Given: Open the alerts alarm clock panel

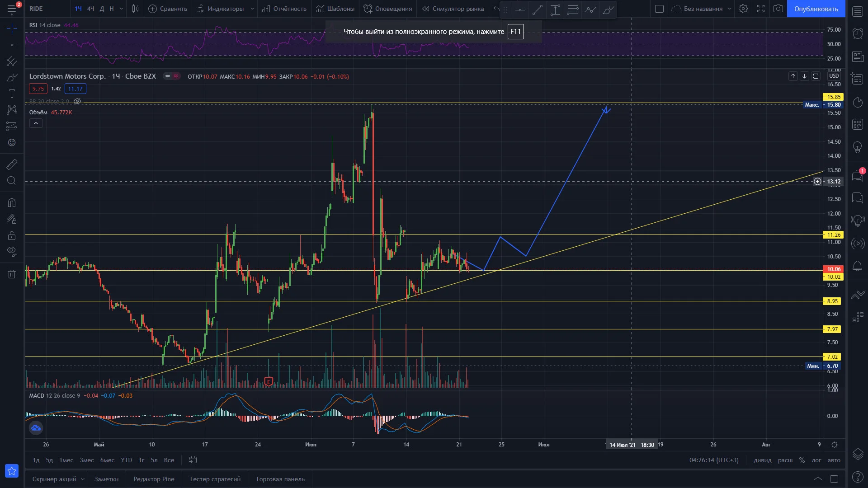Looking at the screenshot, I should (x=858, y=33).
